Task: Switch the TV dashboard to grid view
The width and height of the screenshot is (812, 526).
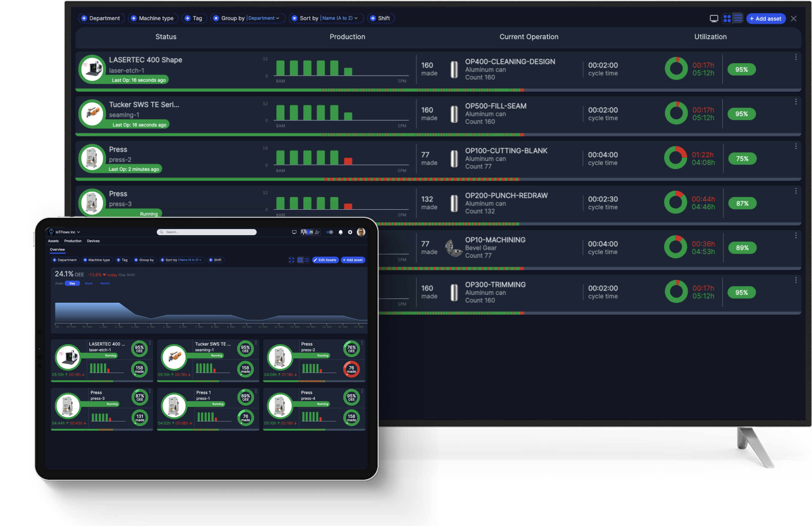Action: 727,19
